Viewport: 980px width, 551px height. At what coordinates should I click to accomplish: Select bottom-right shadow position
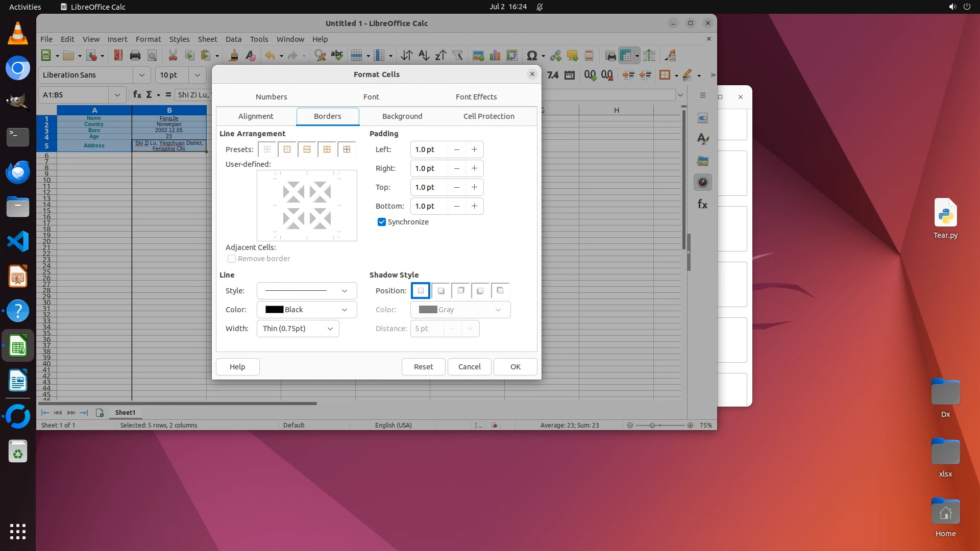[440, 291]
